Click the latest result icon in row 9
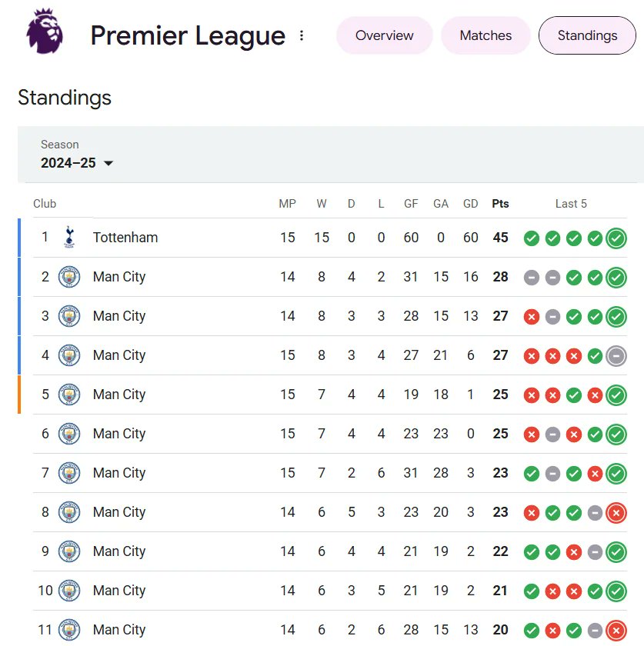Image resolution: width=644 pixels, height=646 pixels. pyautogui.click(x=616, y=551)
